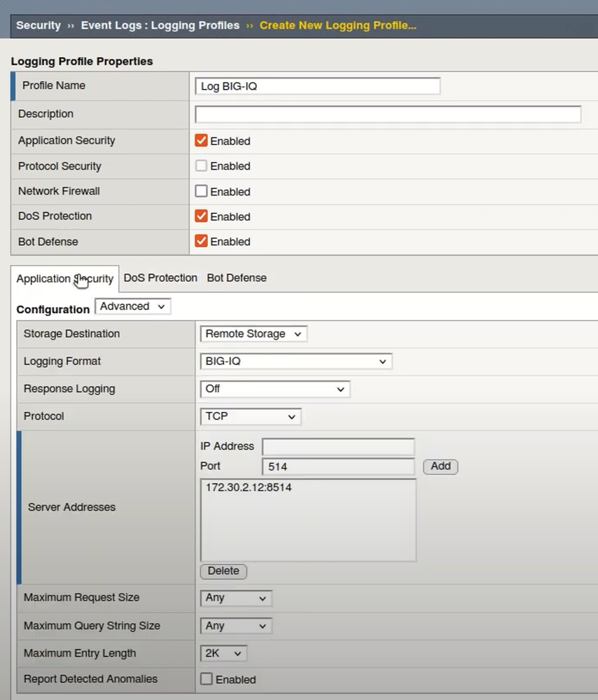Uncheck the Bot Defense Enabled checkbox
The height and width of the screenshot is (700, 598).
(202, 242)
